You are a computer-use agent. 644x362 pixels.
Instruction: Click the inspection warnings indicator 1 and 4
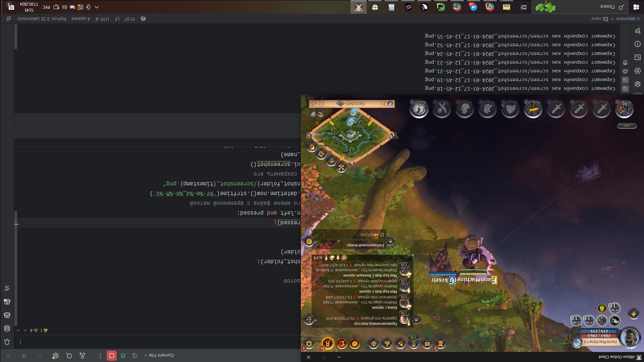click(39, 330)
